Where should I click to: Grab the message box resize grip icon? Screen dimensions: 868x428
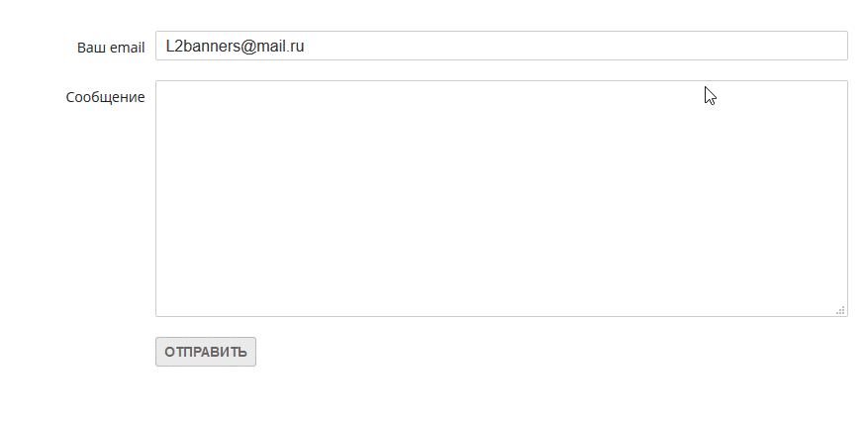pos(840,310)
